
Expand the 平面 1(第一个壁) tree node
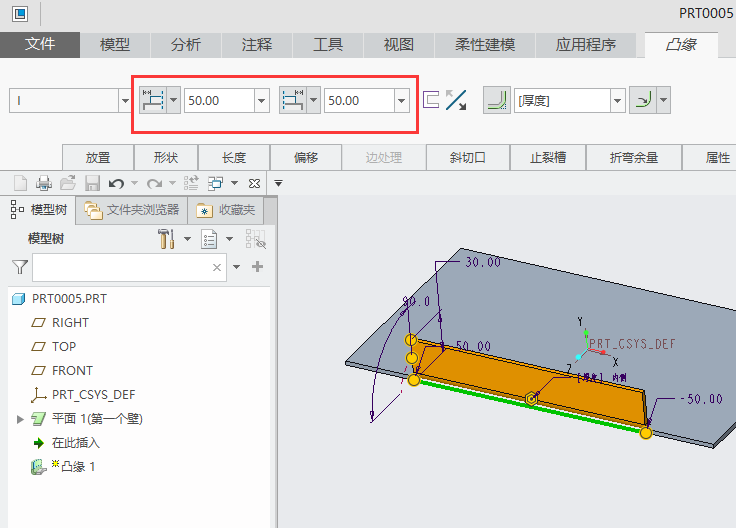(x=20, y=418)
